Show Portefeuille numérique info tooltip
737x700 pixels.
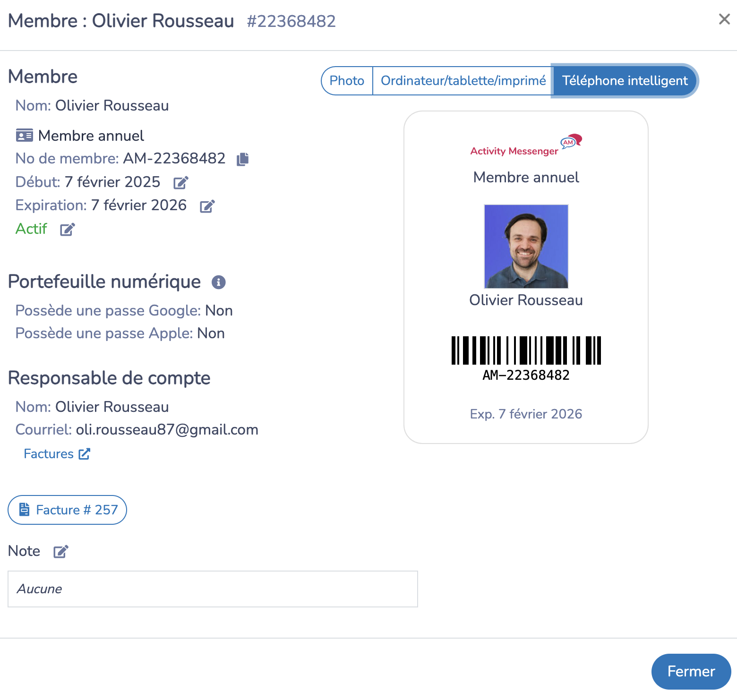pos(218,282)
